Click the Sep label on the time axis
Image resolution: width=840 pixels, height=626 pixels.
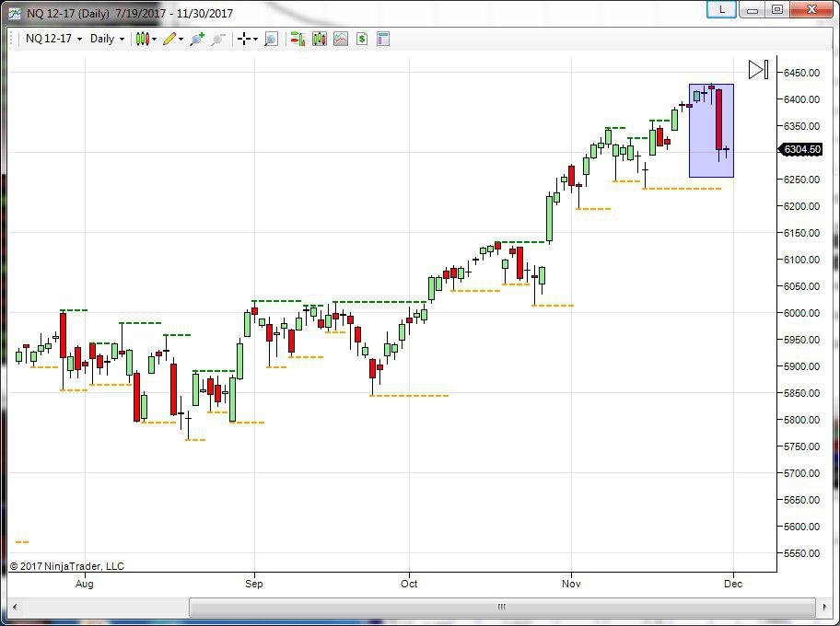point(254,584)
